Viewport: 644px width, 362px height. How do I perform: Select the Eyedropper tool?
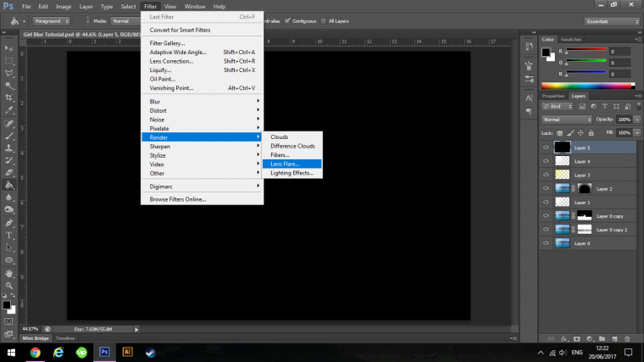coord(8,110)
